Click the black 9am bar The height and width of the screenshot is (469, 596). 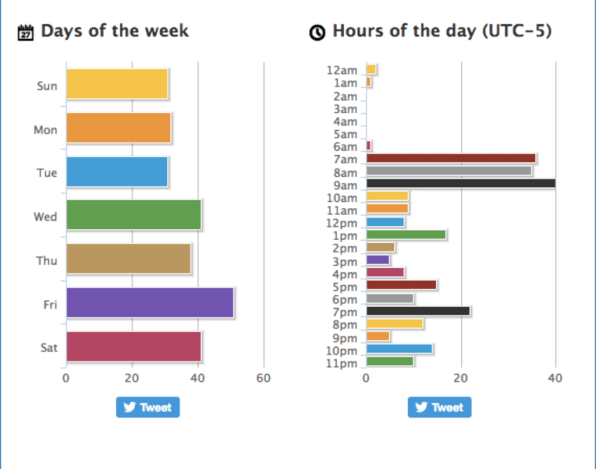(461, 183)
